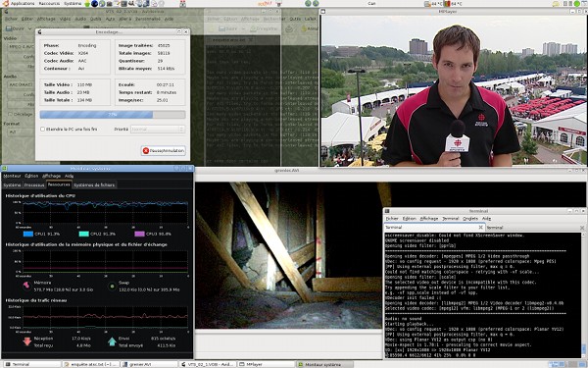This screenshot has height=368, width=588.
Task: Click the red Réception download arrow icon
Action: [27, 342]
